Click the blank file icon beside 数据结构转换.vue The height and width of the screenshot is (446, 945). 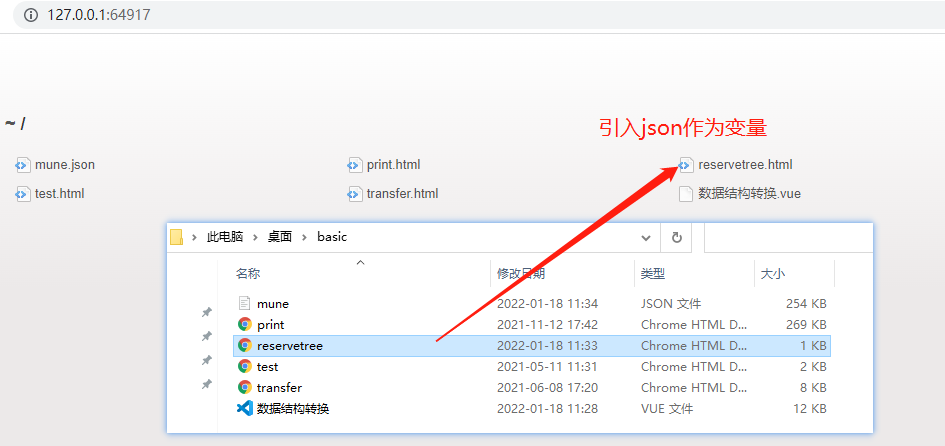[686, 194]
